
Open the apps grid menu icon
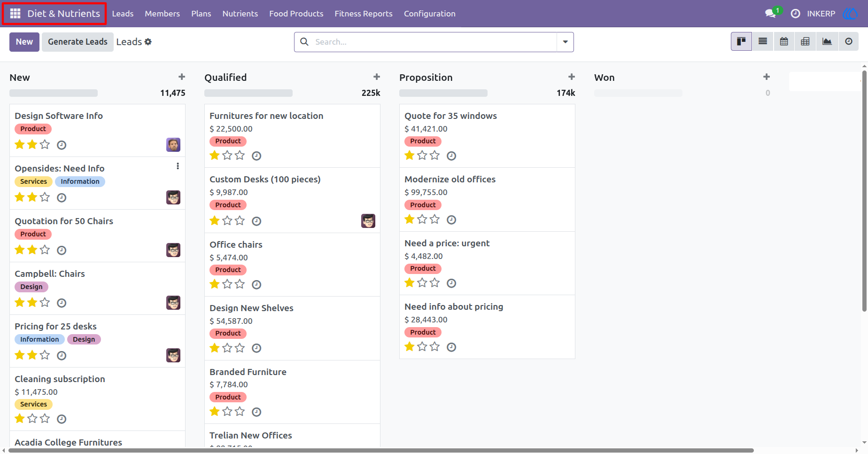click(x=15, y=14)
